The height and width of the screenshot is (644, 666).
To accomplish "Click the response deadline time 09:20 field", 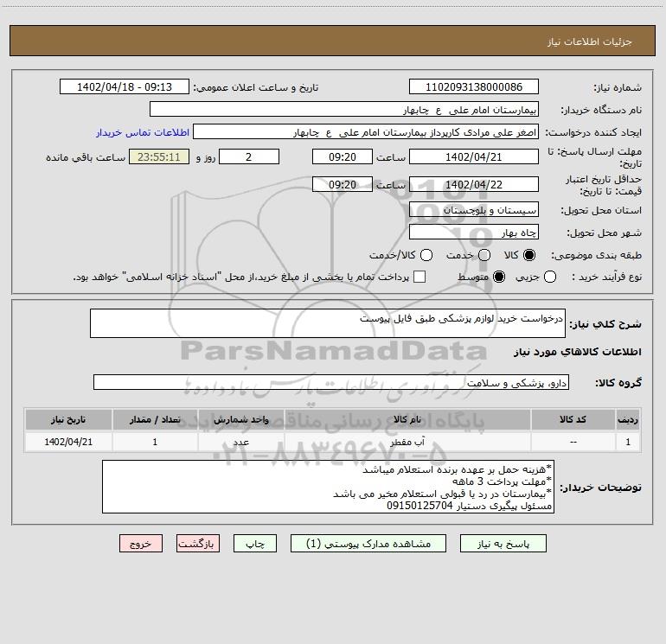I will point(343,156).
